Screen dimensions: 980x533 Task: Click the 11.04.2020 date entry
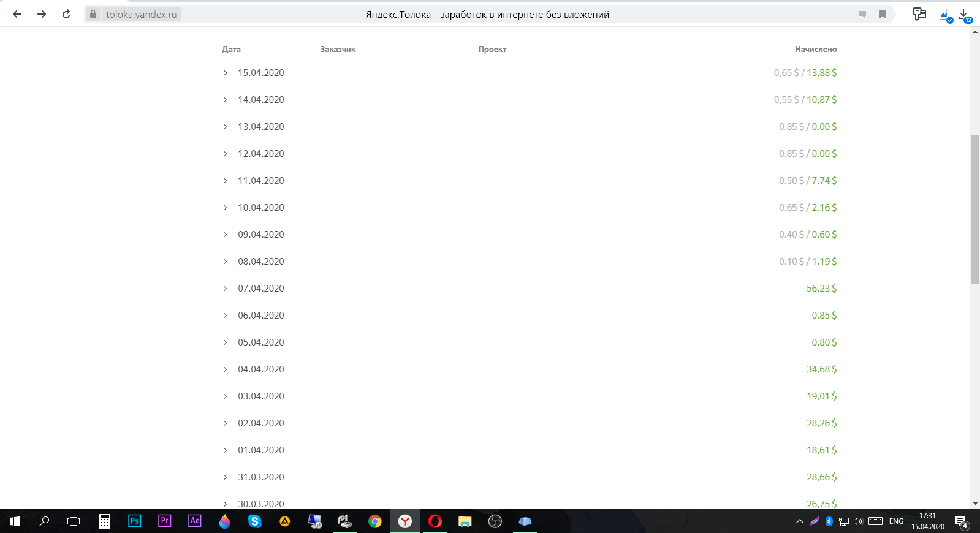pyautogui.click(x=260, y=181)
